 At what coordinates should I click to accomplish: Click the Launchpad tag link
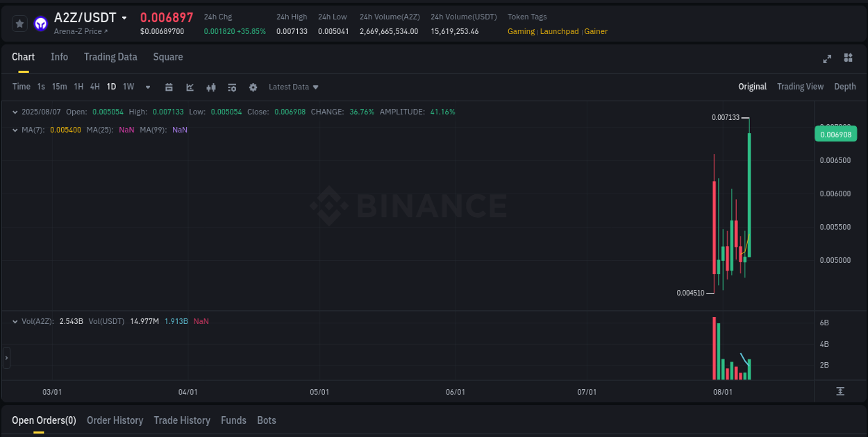[x=559, y=31]
